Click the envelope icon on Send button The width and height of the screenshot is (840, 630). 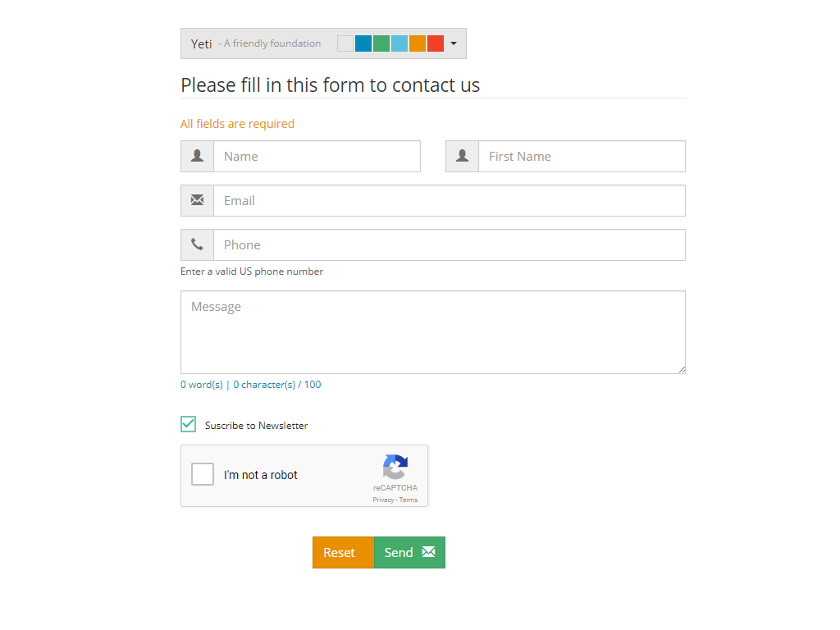(x=428, y=552)
